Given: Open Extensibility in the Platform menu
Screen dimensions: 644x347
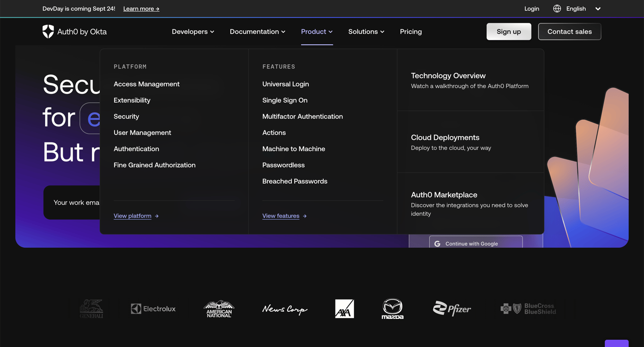Looking at the screenshot, I should [x=132, y=100].
